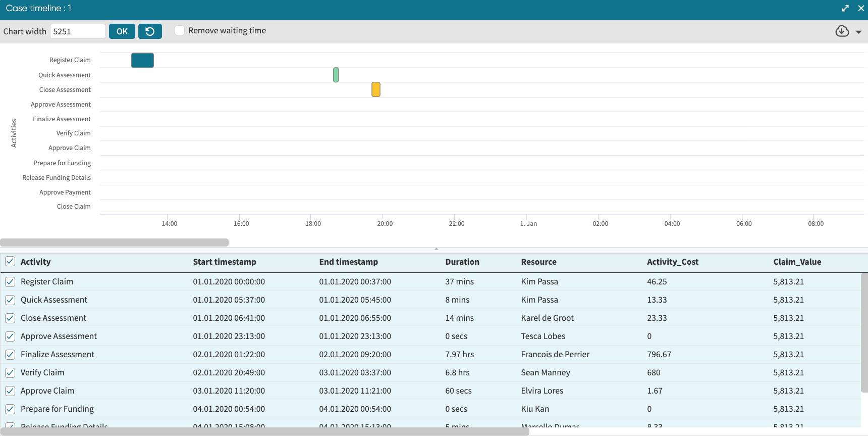Select the green Quick Assessment timeline bar
The height and width of the screenshot is (436, 868).
[x=336, y=75]
